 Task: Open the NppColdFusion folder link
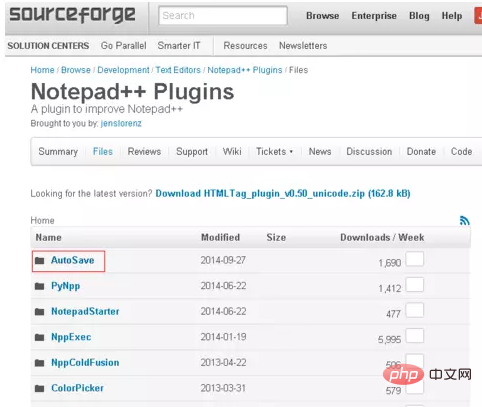click(x=85, y=363)
